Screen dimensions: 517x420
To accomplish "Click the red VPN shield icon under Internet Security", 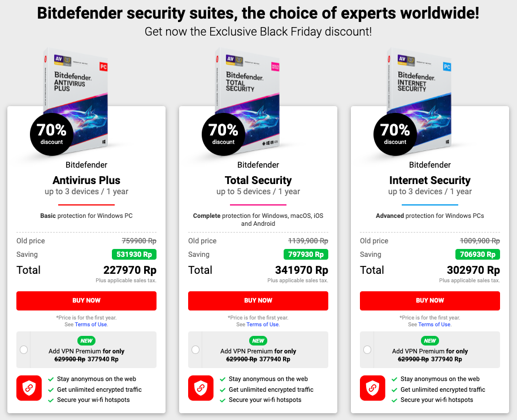I will [372, 388].
